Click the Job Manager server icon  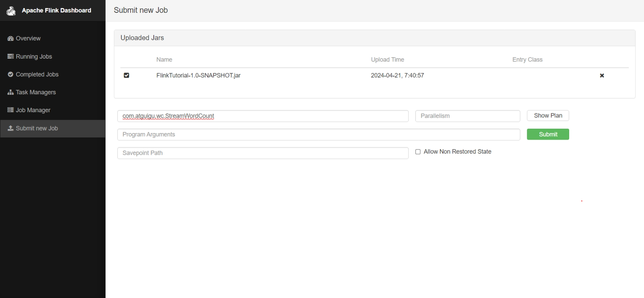pyautogui.click(x=11, y=110)
